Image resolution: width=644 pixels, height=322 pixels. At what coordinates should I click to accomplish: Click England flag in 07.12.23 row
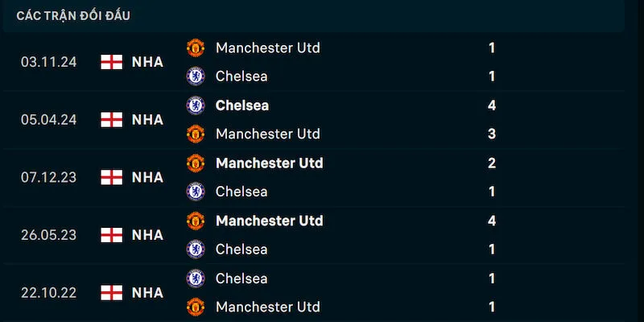coord(111,177)
